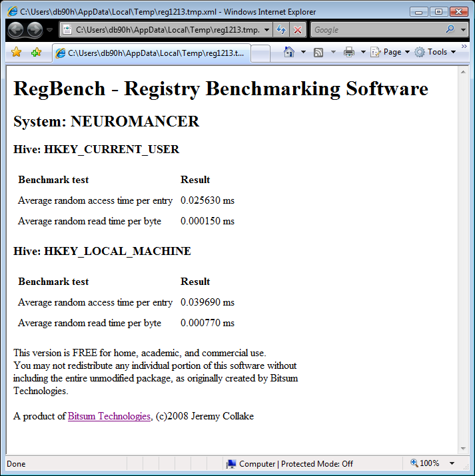Viewport: 475px width, 476px height.
Task: Click the page icon in the address bar
Action: click(x=67, y=30)
